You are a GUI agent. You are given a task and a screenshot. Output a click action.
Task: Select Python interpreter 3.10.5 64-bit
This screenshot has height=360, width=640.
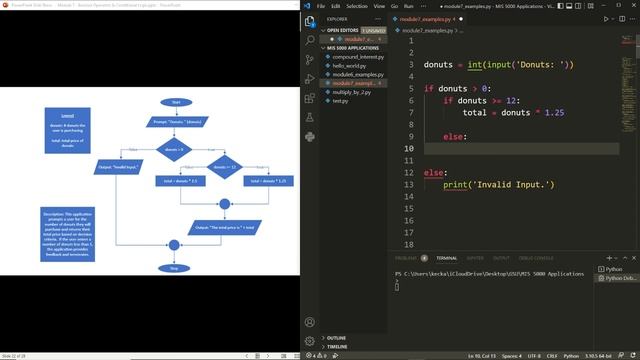pyautogui.click(x=598, y=356)
